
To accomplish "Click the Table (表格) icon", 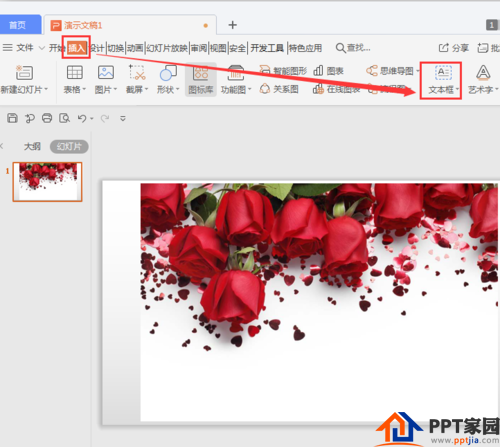I will 75,72.
